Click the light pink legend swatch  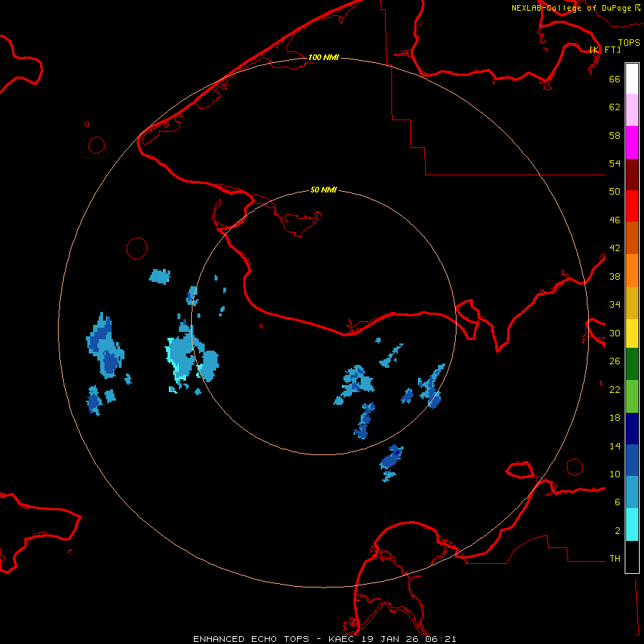tap(632, 109)
